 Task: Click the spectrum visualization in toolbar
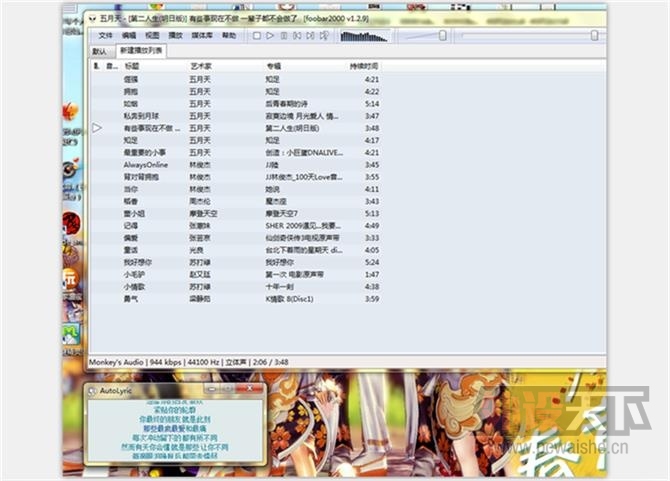click(364, 36)
